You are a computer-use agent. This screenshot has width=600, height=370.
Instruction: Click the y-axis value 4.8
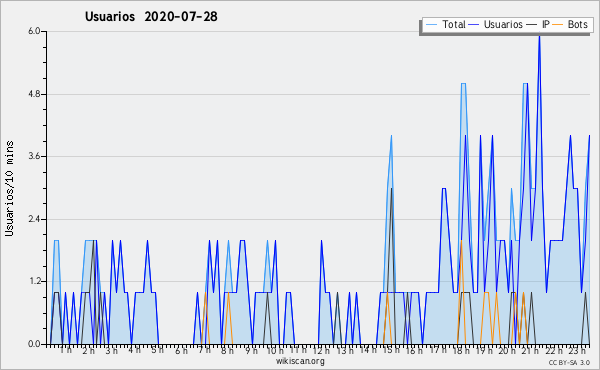pyautogui.click(x=34, y=94)
